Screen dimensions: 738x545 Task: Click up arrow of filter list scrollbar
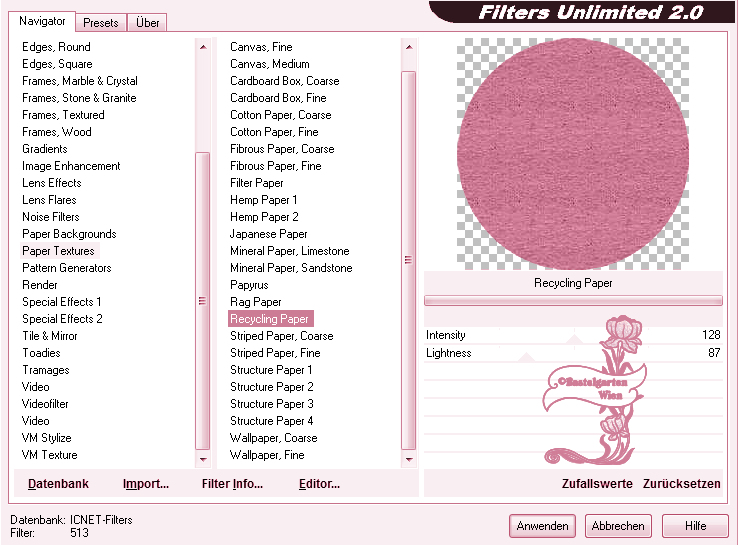point(409,47)
